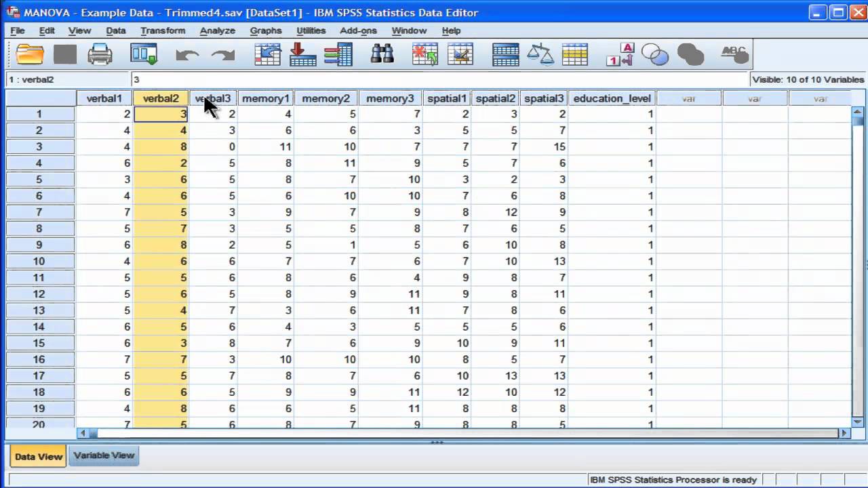Screen dimensions: 868x488
Task: Open the Data menu
Action: (x=116, y=30)
